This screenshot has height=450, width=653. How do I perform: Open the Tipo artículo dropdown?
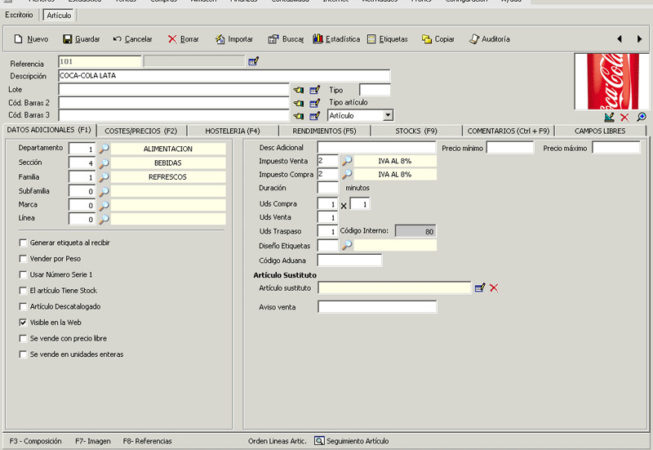click(388, 115)
